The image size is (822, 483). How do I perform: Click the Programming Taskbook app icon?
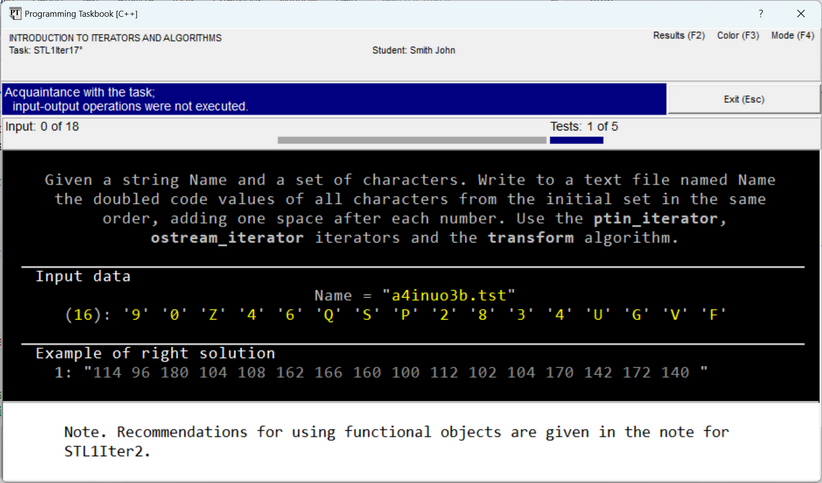click(x=15, y=14)
